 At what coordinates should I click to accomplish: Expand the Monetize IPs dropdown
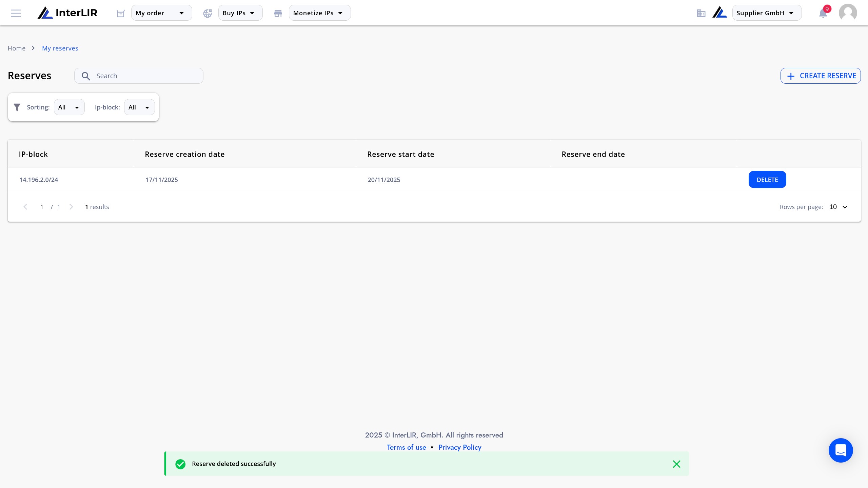click(320, 13)
